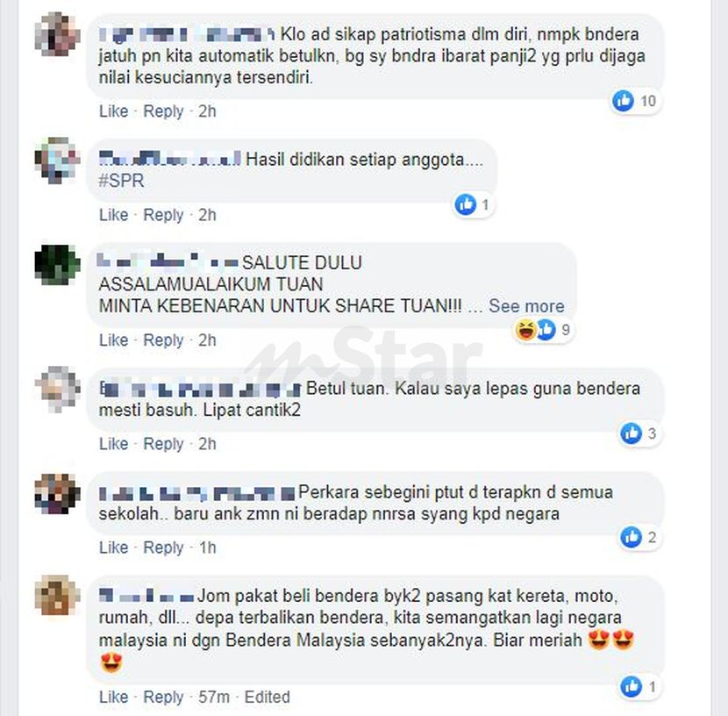Like the SALUTE DULU comment
This screenshot has width=728, height=716.
(114, 340)
